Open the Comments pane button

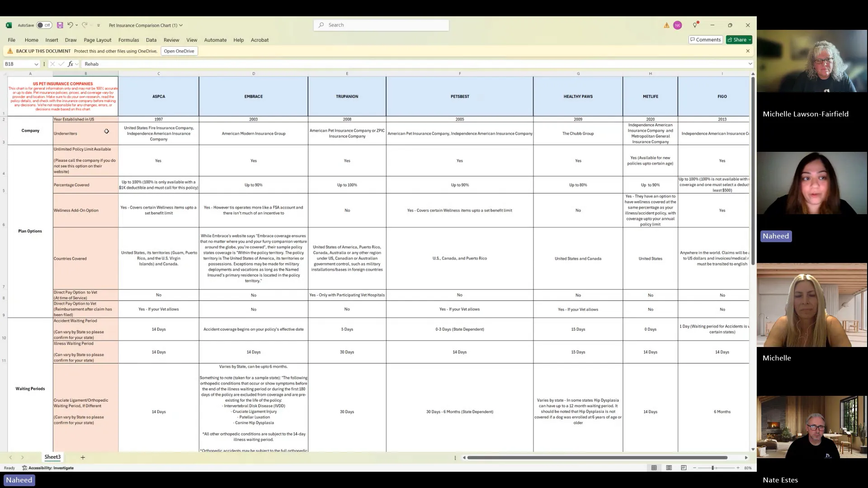pos(705,40)
